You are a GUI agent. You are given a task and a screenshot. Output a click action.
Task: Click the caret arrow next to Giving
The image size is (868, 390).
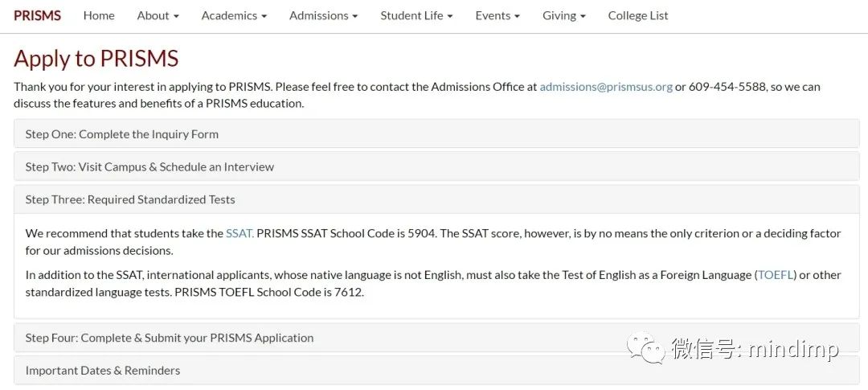coord(583,17)
